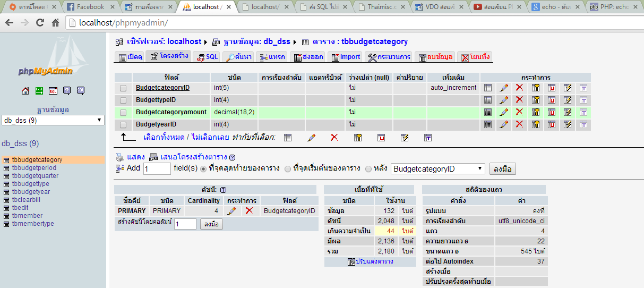Image resolution: width=644 pixels, height=288 pixels.
Task: Open the แทรก (Insert) tab
Action: pos(272,57)
